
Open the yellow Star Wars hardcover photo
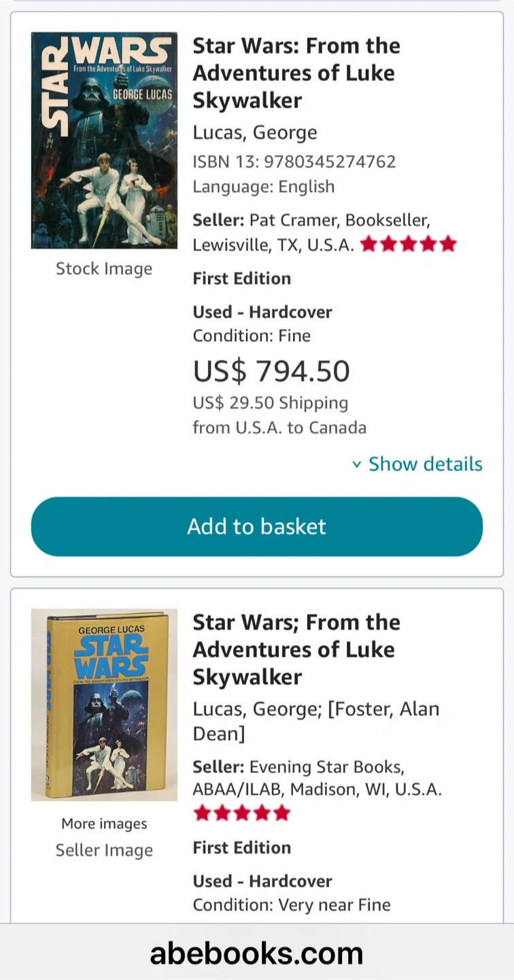[104, 704]
